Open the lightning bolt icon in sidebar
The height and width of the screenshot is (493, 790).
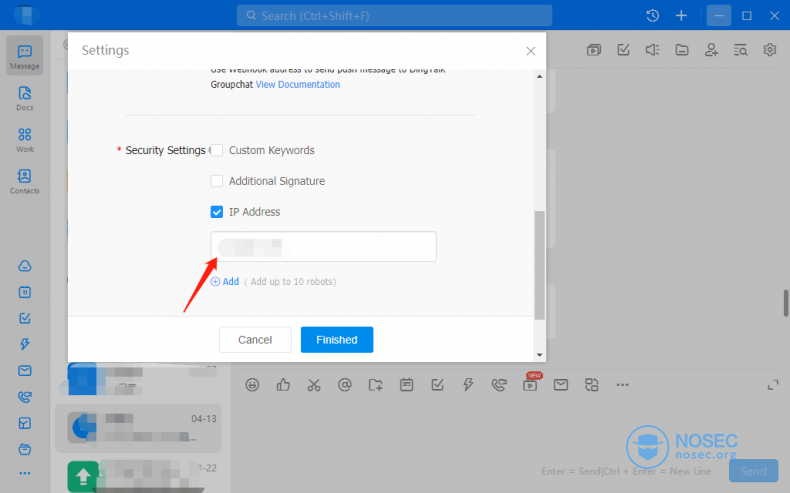[24, 344]
